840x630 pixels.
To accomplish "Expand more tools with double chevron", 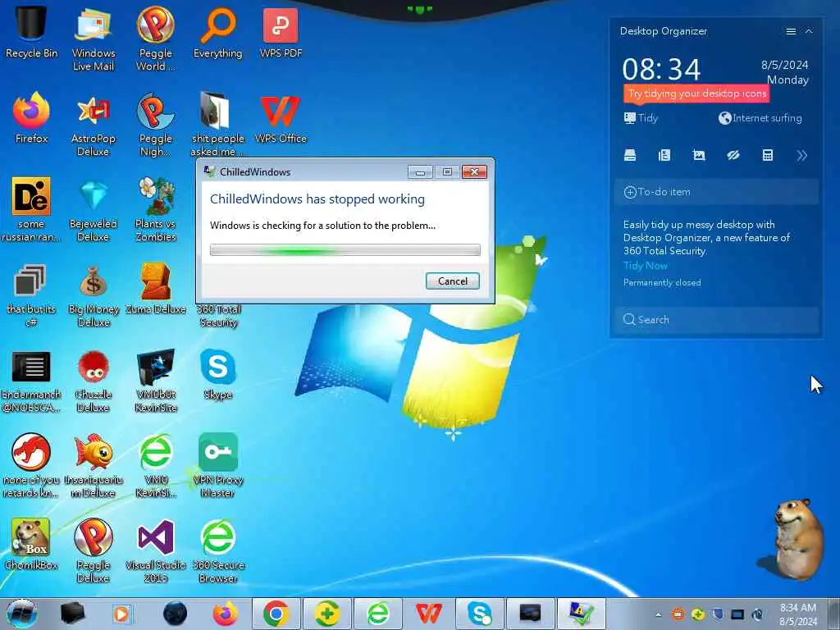I will [x=801, y=155].
